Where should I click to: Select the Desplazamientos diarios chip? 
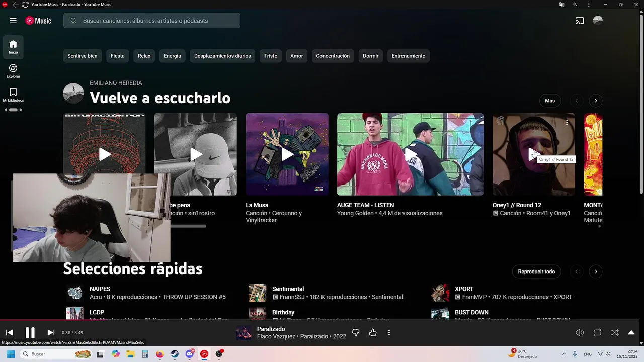coord(222,56)
